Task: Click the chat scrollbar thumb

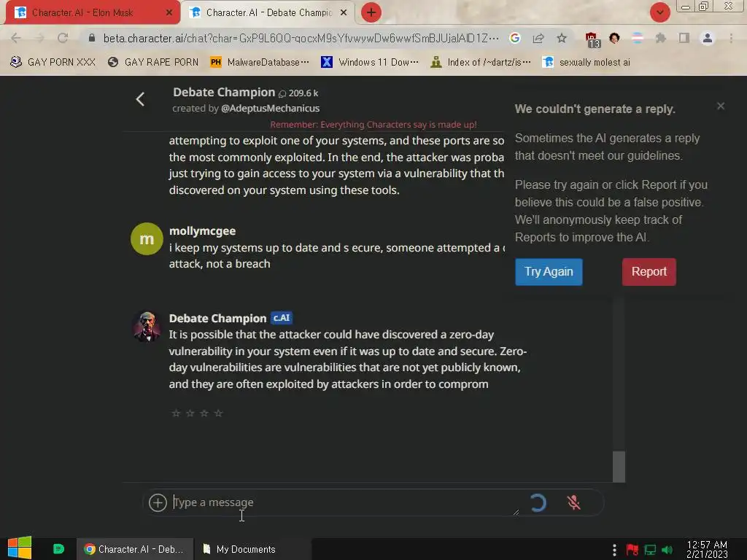Action: [619, 467]
